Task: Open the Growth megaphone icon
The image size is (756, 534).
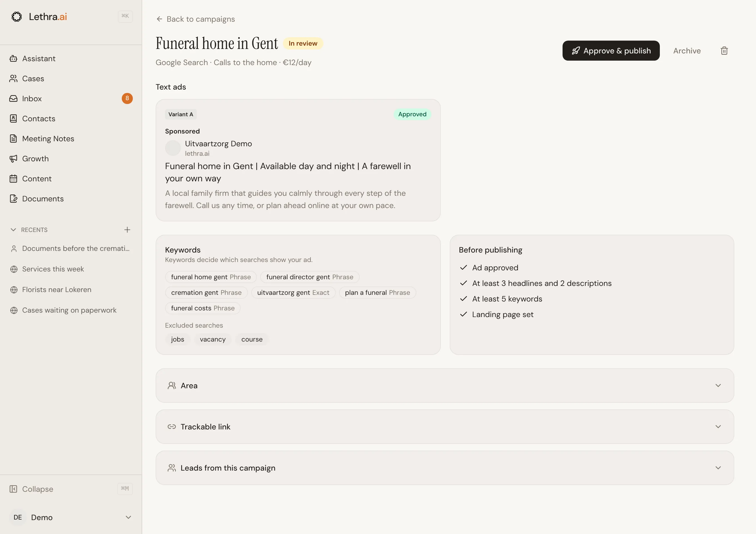Action: tap(13, 159)
